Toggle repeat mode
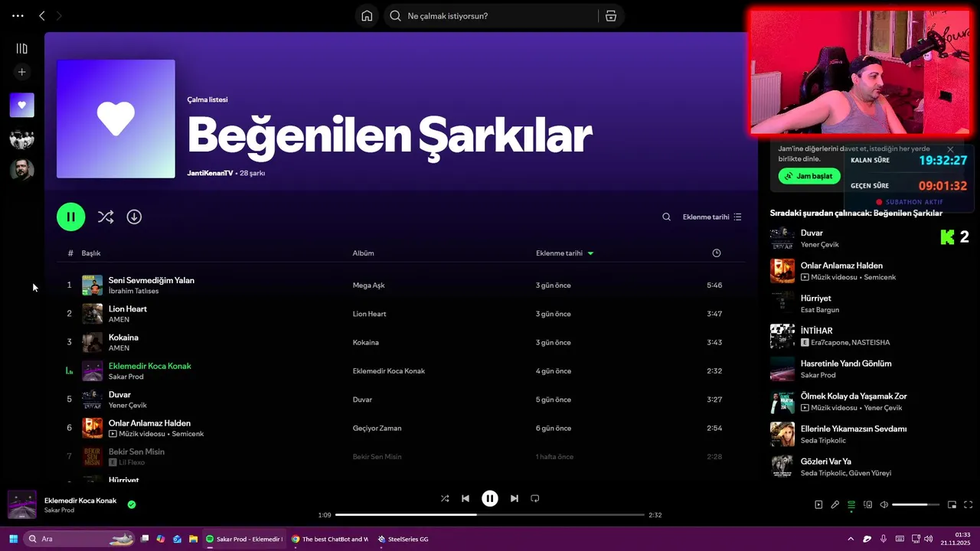 point(535,498)
